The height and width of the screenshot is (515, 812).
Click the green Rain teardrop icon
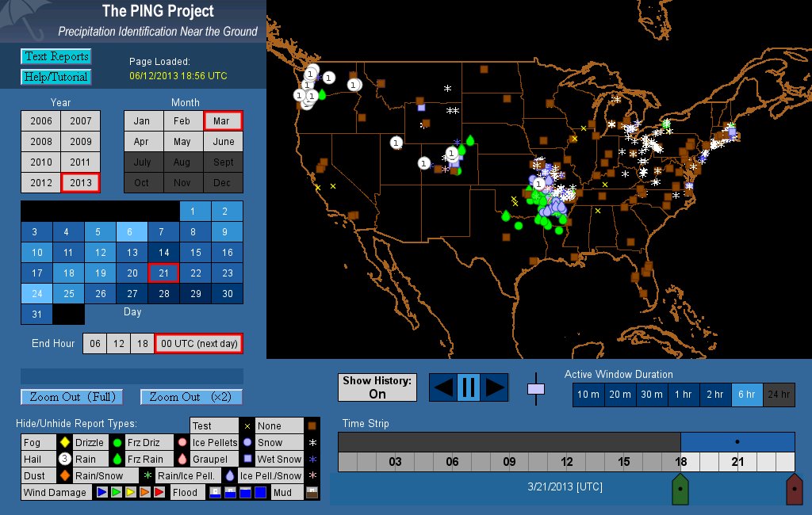point(117,459)
